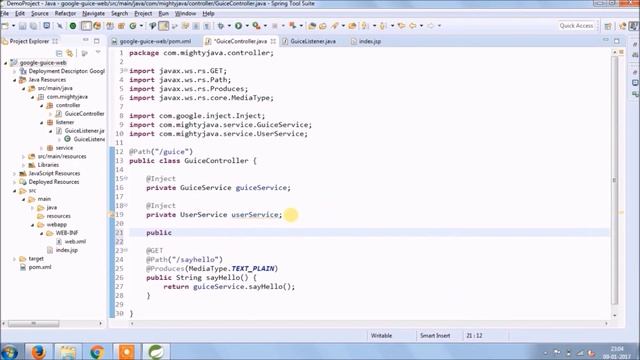Image resolution: width=640 pixels, height=360 pixels.
Task: Click the file explorer icon in taskbar
Action: [x=68, y=351]
